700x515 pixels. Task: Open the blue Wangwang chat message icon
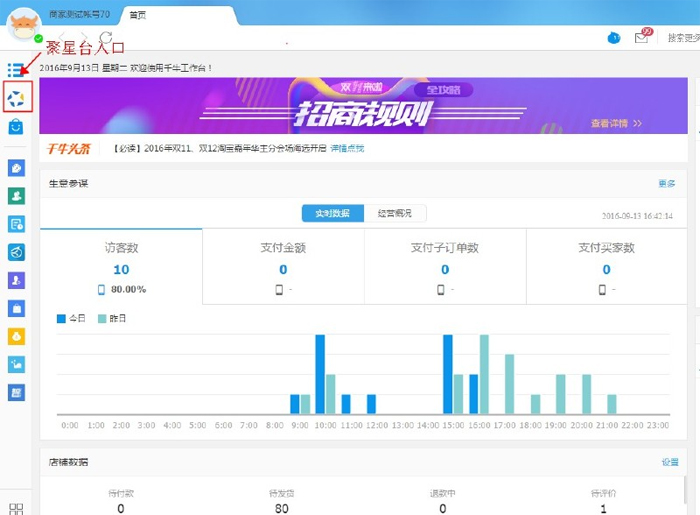click(x=613, y=38)
